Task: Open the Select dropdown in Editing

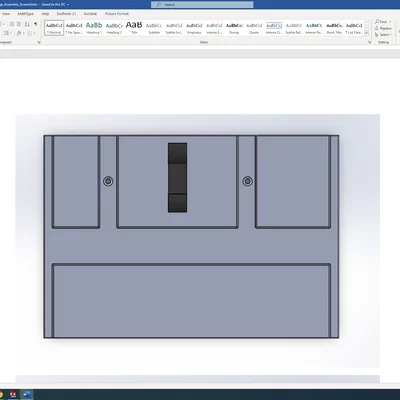Action: (x=383, y=35)
